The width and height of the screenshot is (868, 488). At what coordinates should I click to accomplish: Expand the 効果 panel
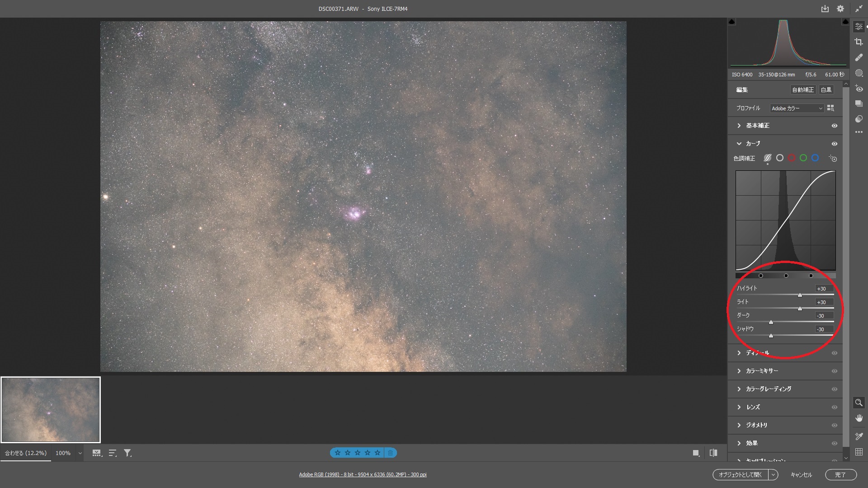coord(739,443)
